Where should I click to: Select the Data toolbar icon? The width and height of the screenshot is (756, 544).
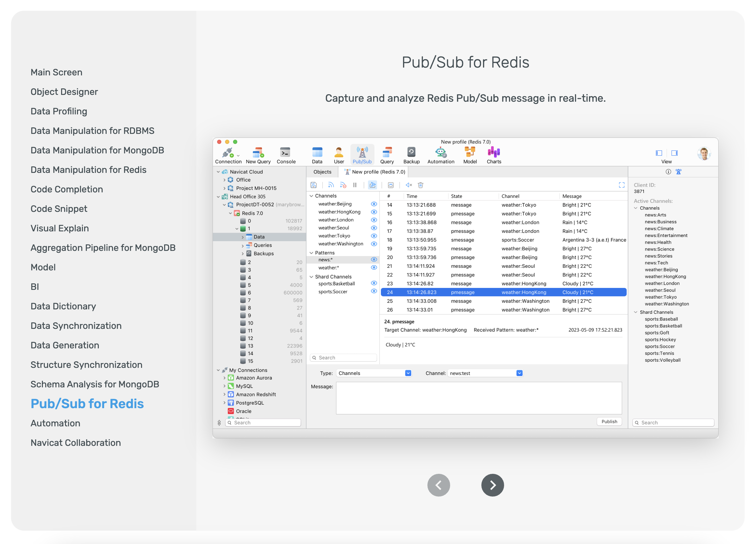tap(317, 155)
